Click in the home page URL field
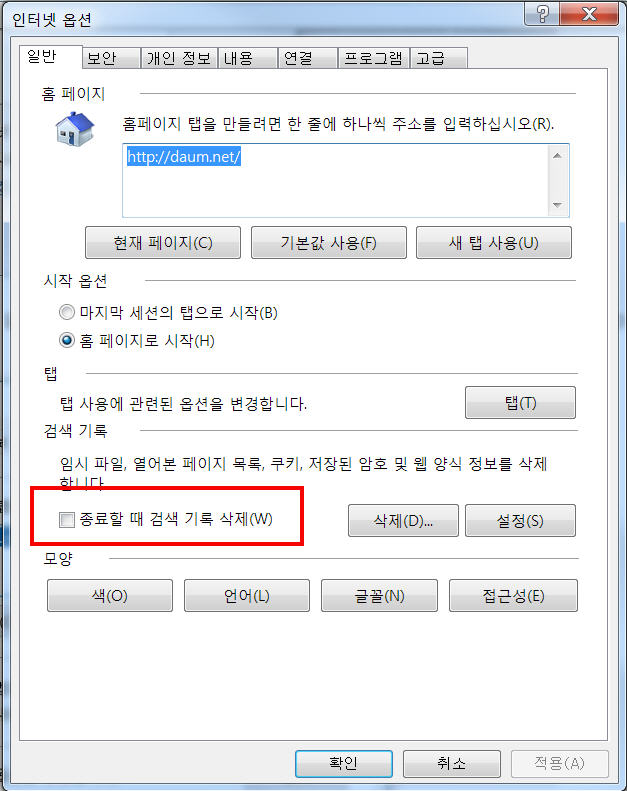 click(x=335, y=181)
